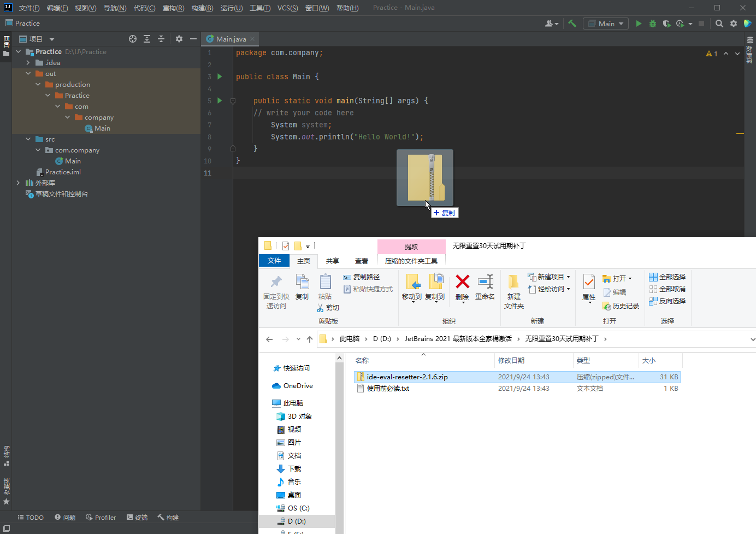Click Rename in Explorer ribbon

click(485, 287)
